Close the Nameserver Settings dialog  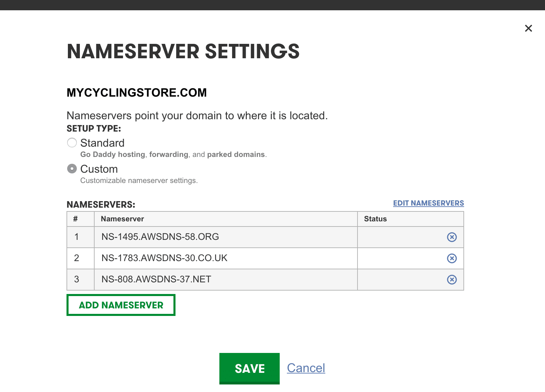pyautogui.click(x=528, y=28)
